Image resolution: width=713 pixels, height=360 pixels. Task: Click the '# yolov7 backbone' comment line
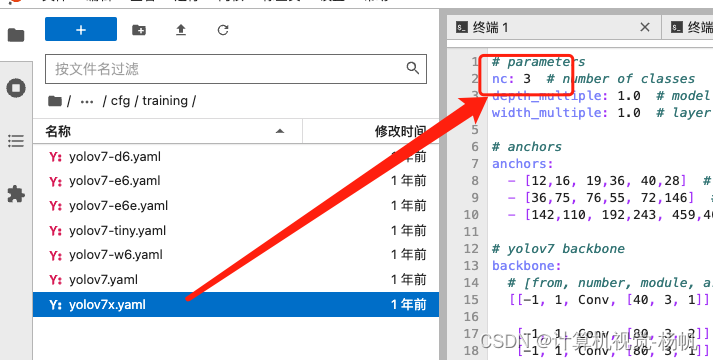[558, 249]
